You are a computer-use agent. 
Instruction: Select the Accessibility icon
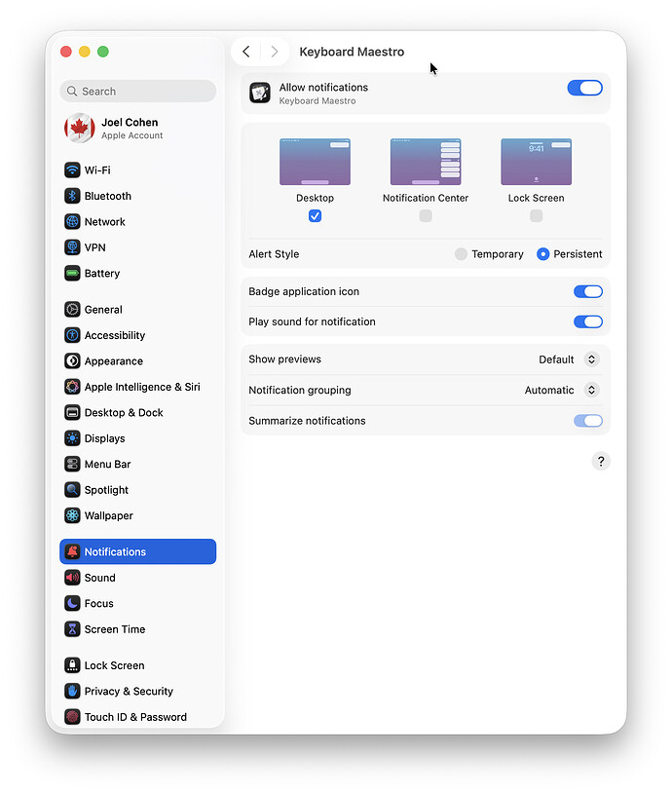coord(72,335)
